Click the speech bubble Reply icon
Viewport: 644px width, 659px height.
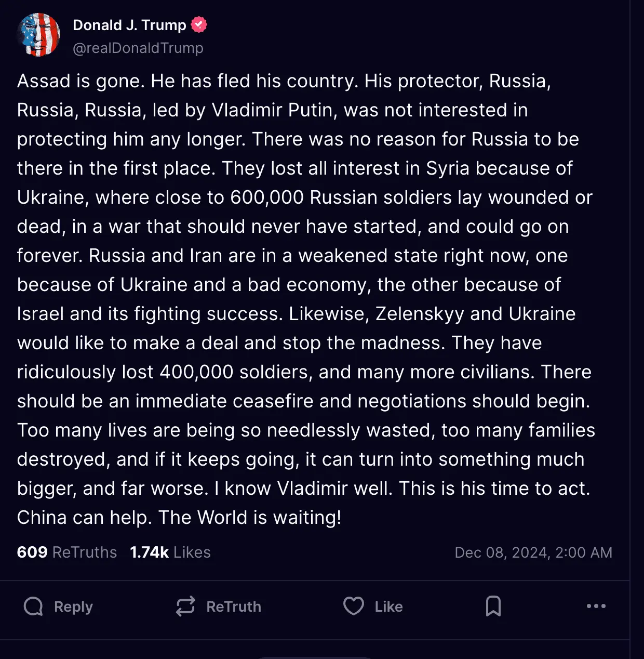tap(34, 606)
